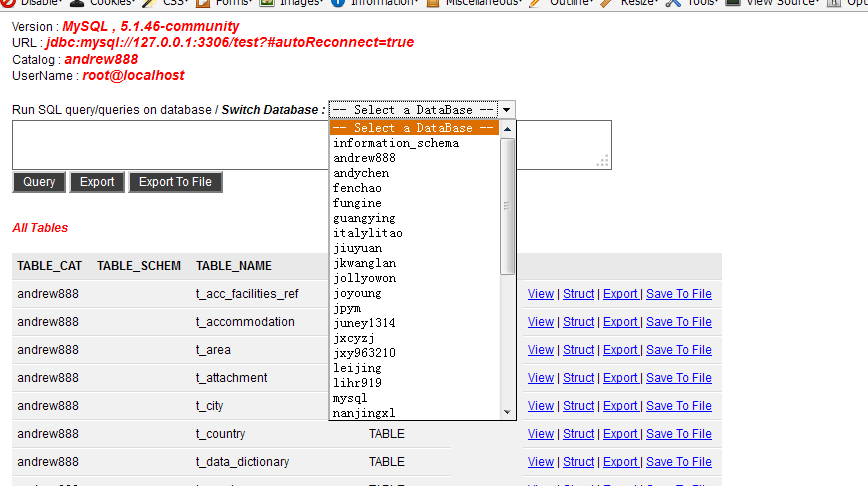
Task: Open the Resize toolbar menu
Action: pyautogui.click(x=639, y=3)
